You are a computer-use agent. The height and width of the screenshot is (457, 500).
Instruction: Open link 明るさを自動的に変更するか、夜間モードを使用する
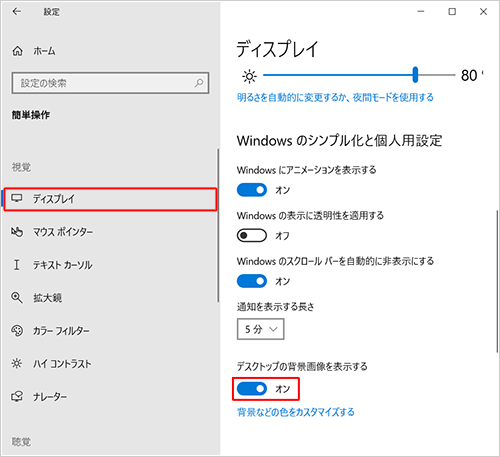pyautogui.click(x=335, y=97)
